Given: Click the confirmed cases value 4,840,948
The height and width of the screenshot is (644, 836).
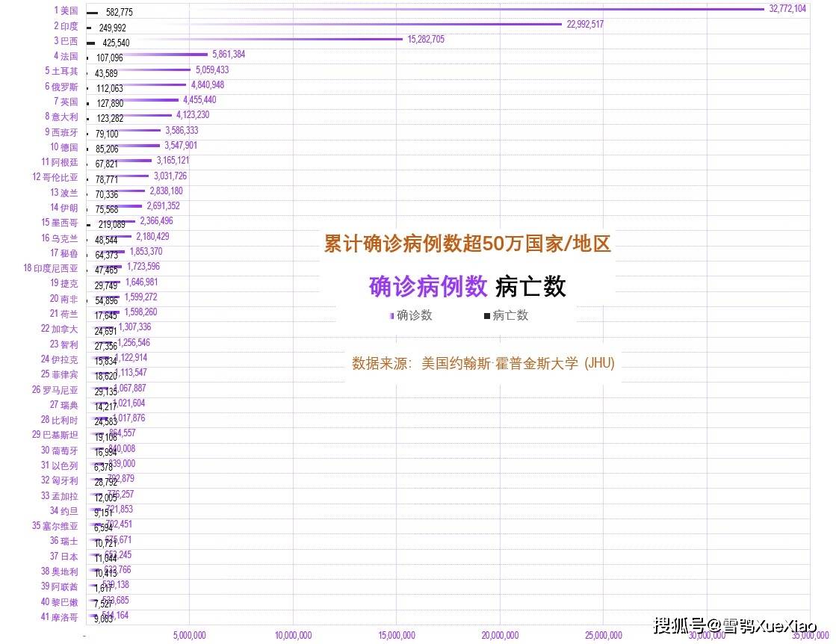Looking at the screenshot, I should (208, 84).
